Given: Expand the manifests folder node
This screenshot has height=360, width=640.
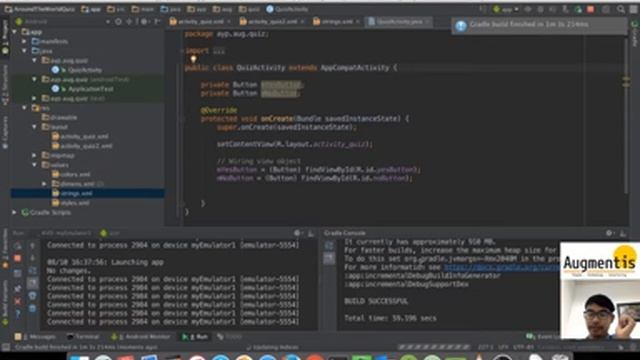Looking at the screenshot, I should [24, 41].
